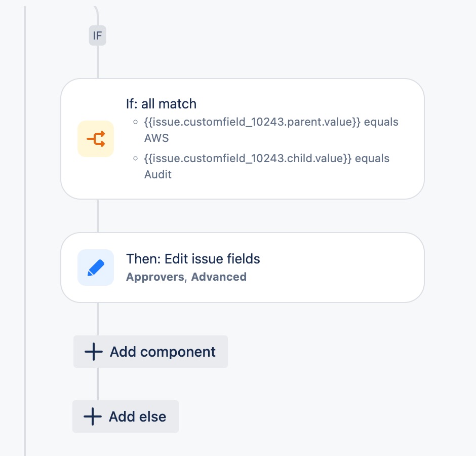Click the blue pencil edit icon

(x=96, y=268)
